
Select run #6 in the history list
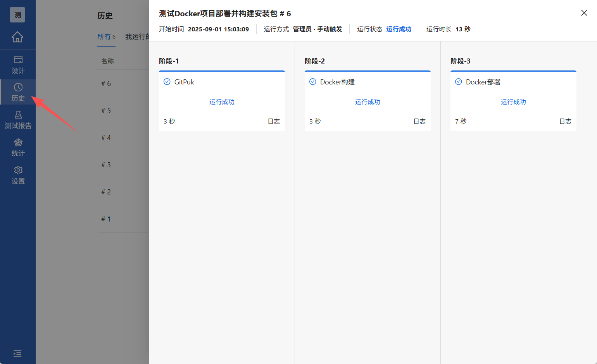pyautogui.click(x=105, y=83)
